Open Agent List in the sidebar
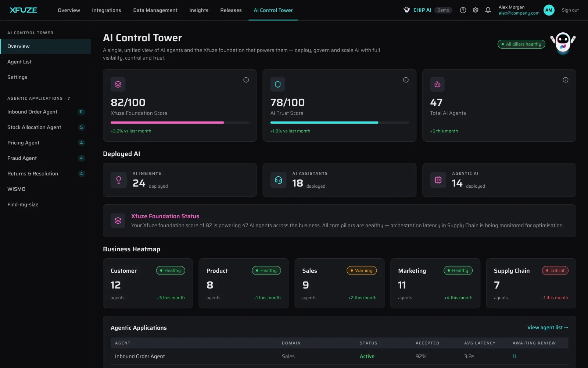The height and width of the screenshot is (368, 588). pyautogui.click(x=46, y=62)
